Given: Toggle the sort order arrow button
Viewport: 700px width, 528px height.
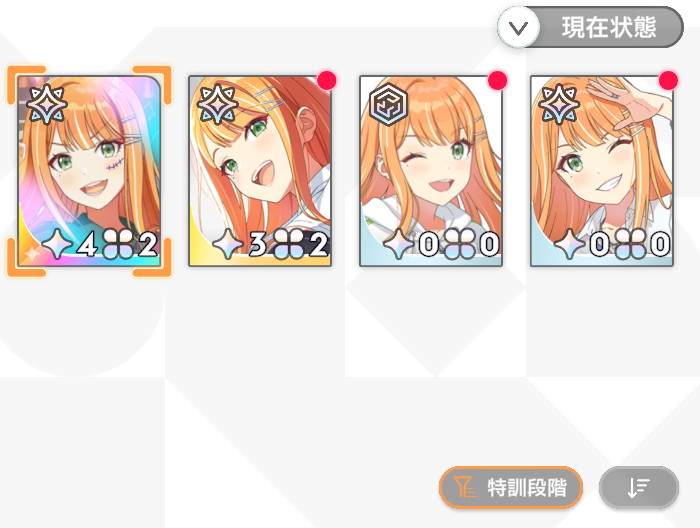Looking at the screenshot, I should point(639,487).
